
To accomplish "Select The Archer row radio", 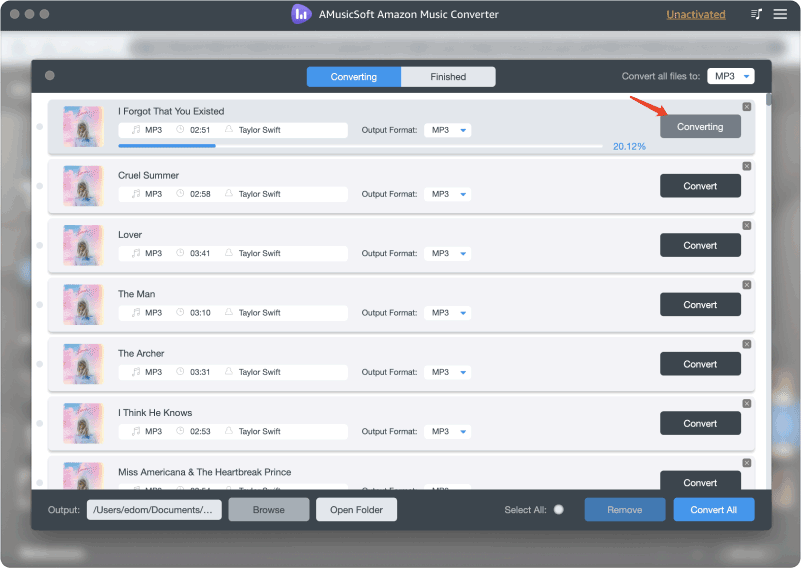I will [39, 364].
